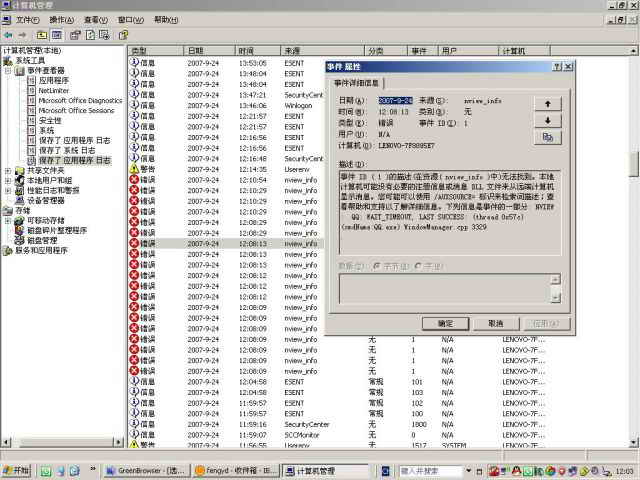Click the highlighted date field in dialog

click(395, 100)
